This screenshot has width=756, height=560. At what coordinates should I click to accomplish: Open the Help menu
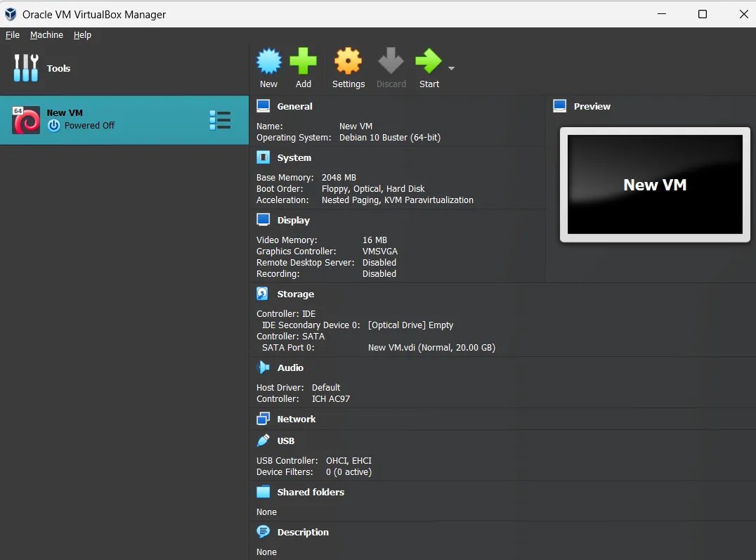pyautogui.click(x=82, y=35)
